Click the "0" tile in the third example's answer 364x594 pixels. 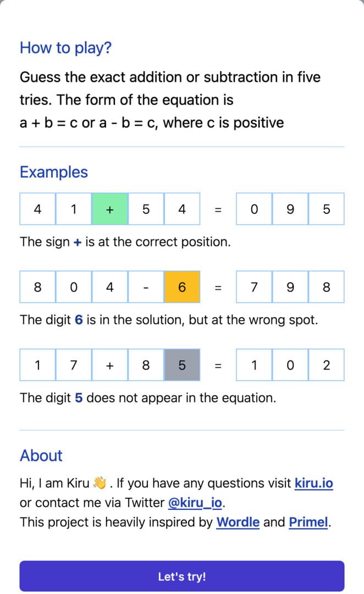coord(290,365)
